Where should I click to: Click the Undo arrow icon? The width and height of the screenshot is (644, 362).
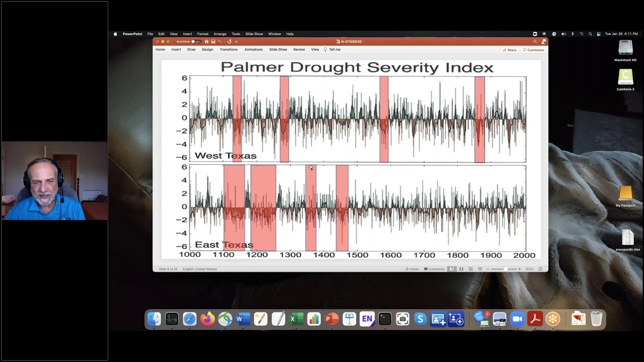(220, 42)
